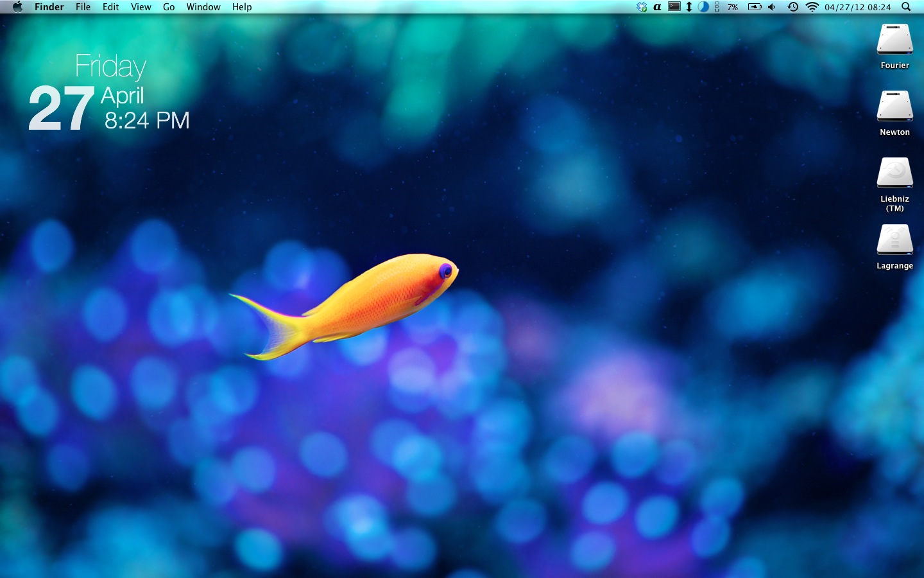Open the Window menu
Viewport: 924px width, 578px height.
tap(203, 7)
